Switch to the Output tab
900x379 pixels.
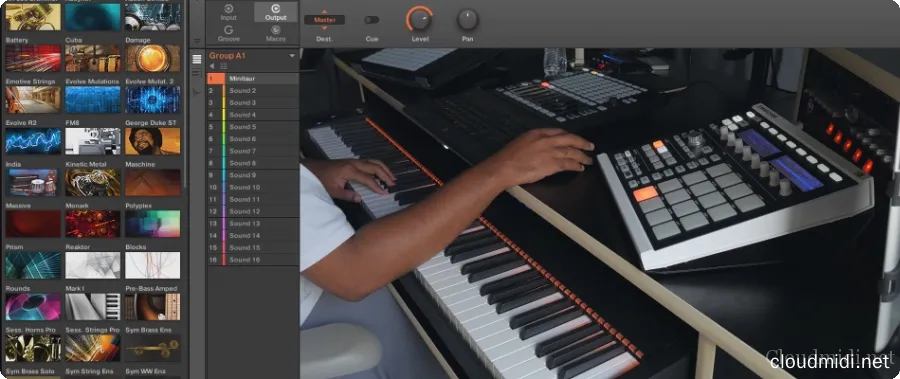point(276,12)
